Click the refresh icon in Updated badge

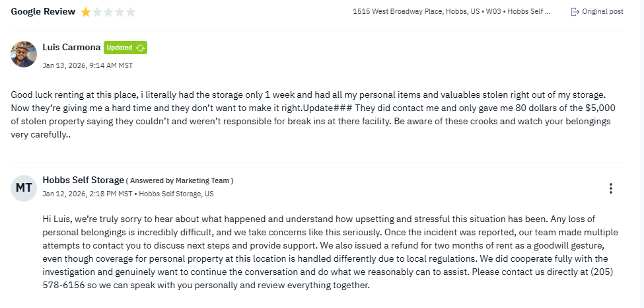tap(140, 48)
